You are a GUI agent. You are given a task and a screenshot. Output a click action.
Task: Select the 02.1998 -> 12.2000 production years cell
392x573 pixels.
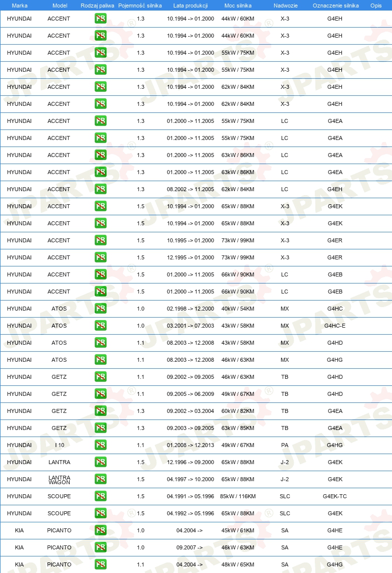pyautogui.click(x=190, y=309)
